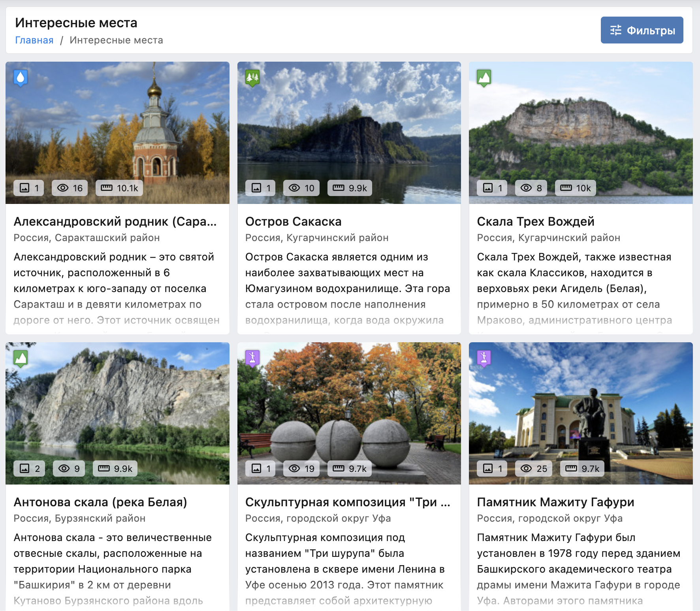This screenshot has width=700, height=611.
Task: Click the photo count icon on Антонова скала
Action: [24, 469]
